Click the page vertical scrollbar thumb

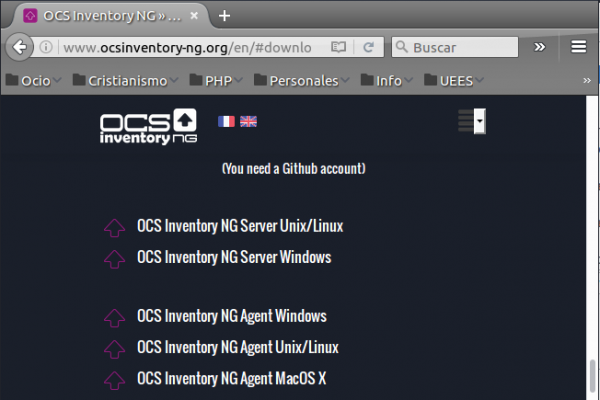coord(592,376)
